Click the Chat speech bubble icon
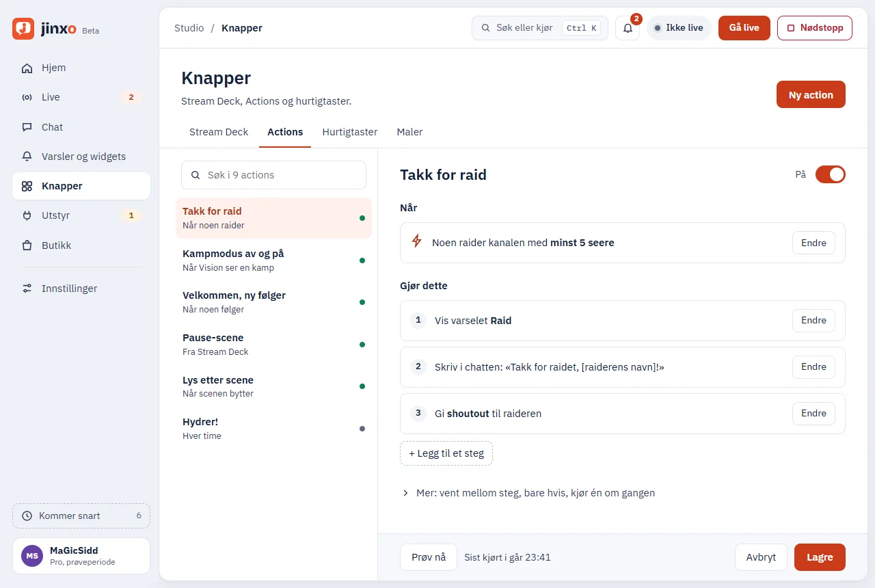 (x=27, y=127)
